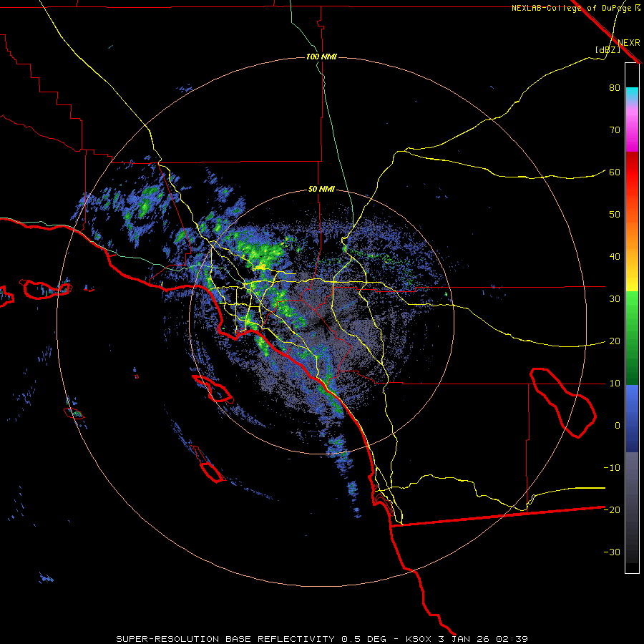The height and width of the screenshot is (644, 644).
Task: Select the 40 value on the dBZ scale
Action: click(615, 257)
